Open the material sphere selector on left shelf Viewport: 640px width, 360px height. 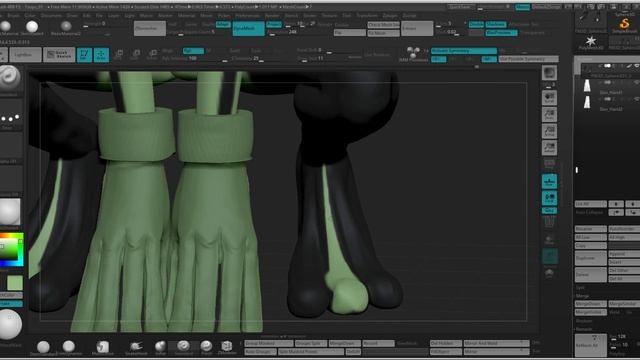point(10,211)
